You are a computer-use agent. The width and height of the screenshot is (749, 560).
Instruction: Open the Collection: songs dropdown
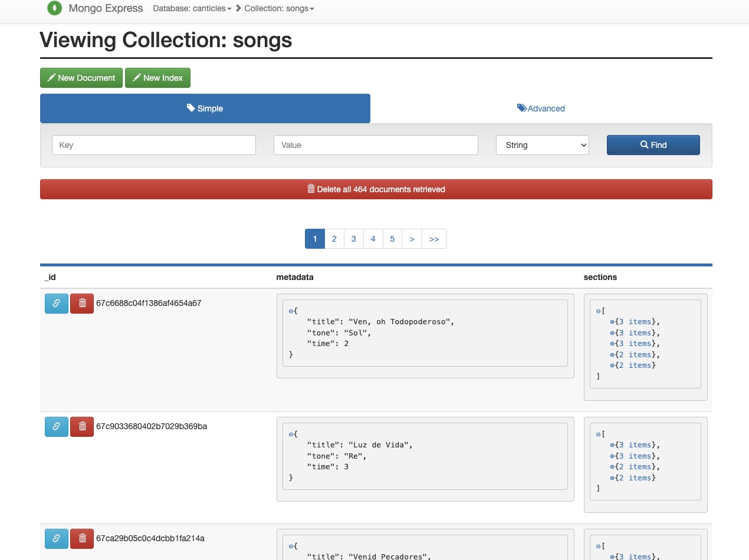point(279,9)
